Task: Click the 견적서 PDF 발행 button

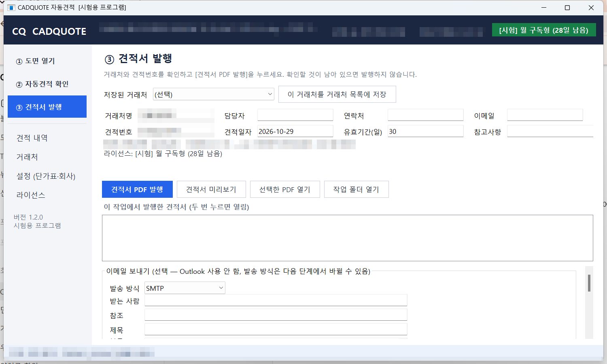Action: point(137,189)
